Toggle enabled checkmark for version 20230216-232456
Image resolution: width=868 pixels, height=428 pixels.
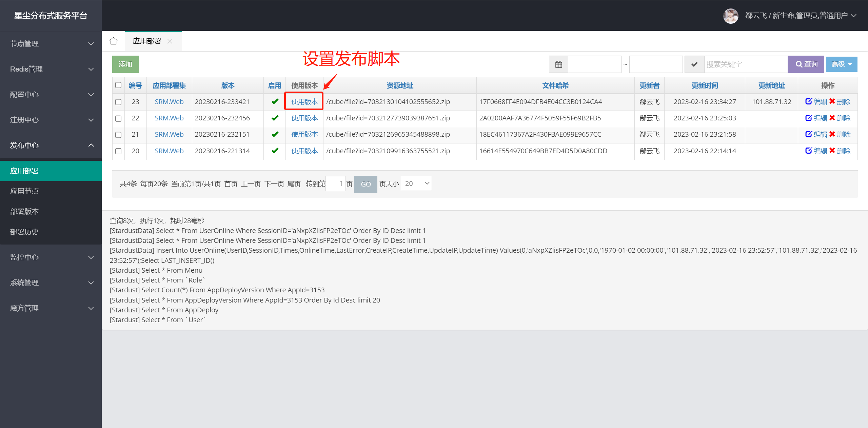275,118
